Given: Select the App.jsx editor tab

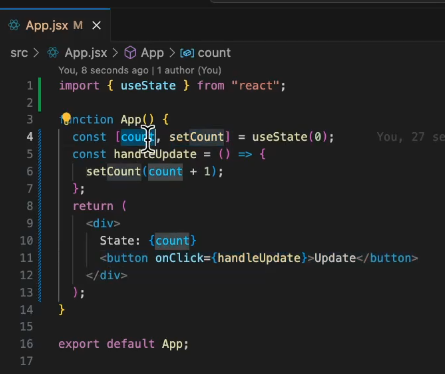Looking at the screenshot, I should (55, 25).
